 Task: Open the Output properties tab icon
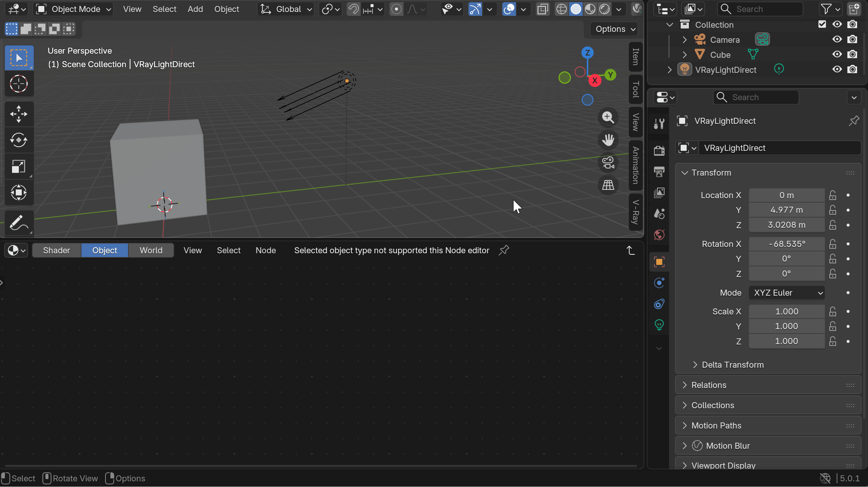tap(659, 172)
